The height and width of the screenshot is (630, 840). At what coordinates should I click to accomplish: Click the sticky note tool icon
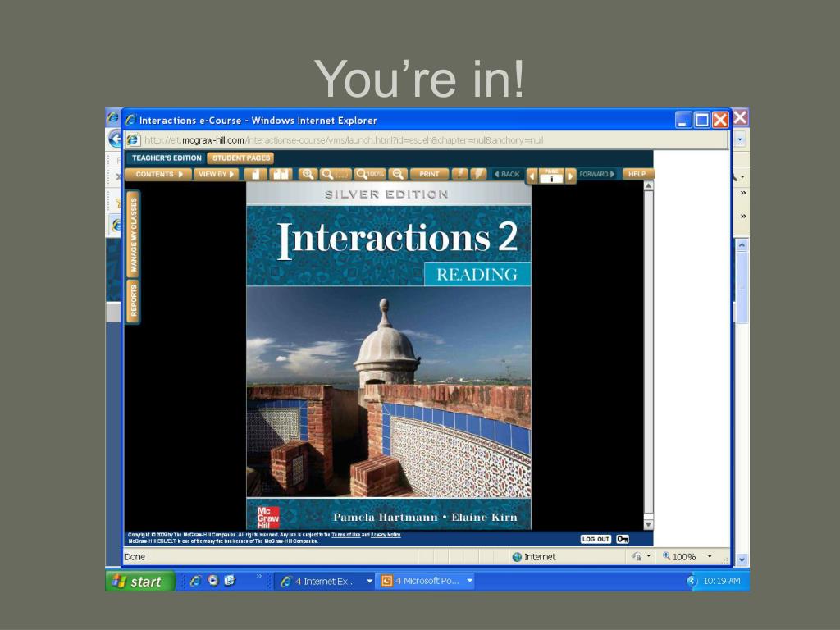460,174
